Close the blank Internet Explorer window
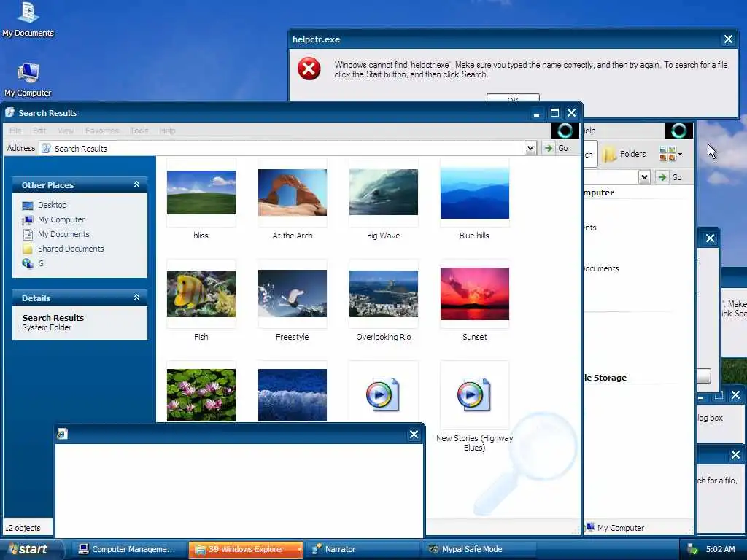This screenshot has width=747, height=560. pos(414,435)
